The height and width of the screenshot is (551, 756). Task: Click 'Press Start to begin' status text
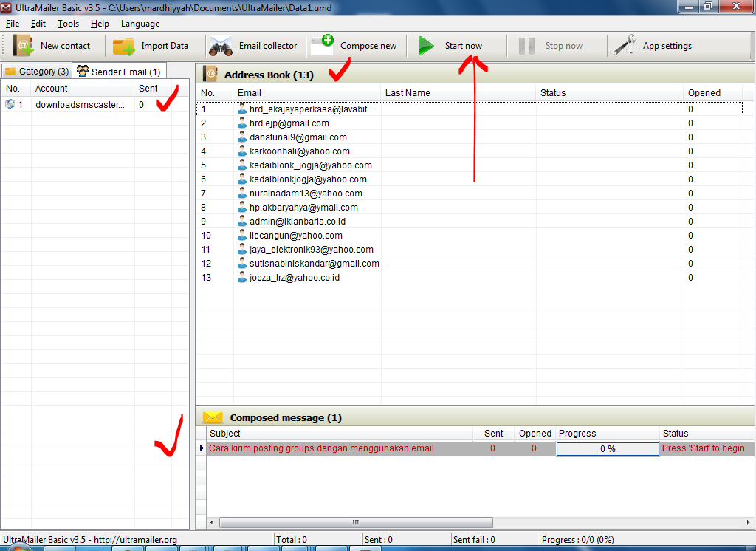click(703, 448)
